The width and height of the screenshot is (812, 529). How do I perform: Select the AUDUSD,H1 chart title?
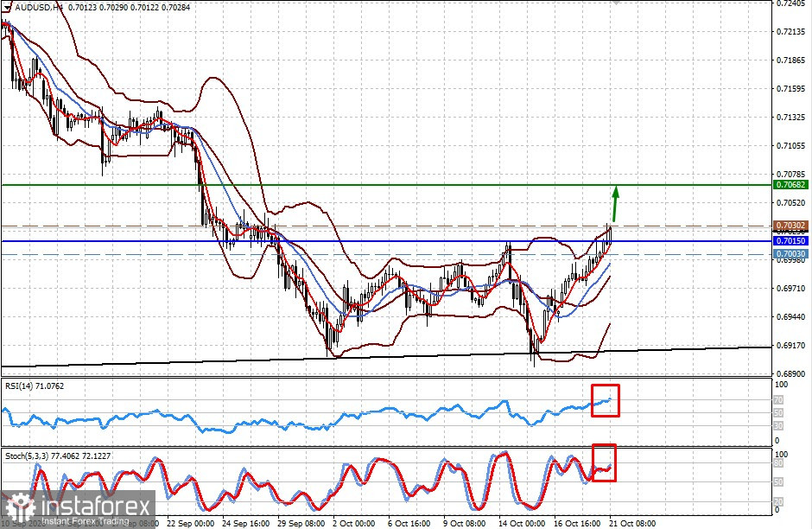(39, 8)
